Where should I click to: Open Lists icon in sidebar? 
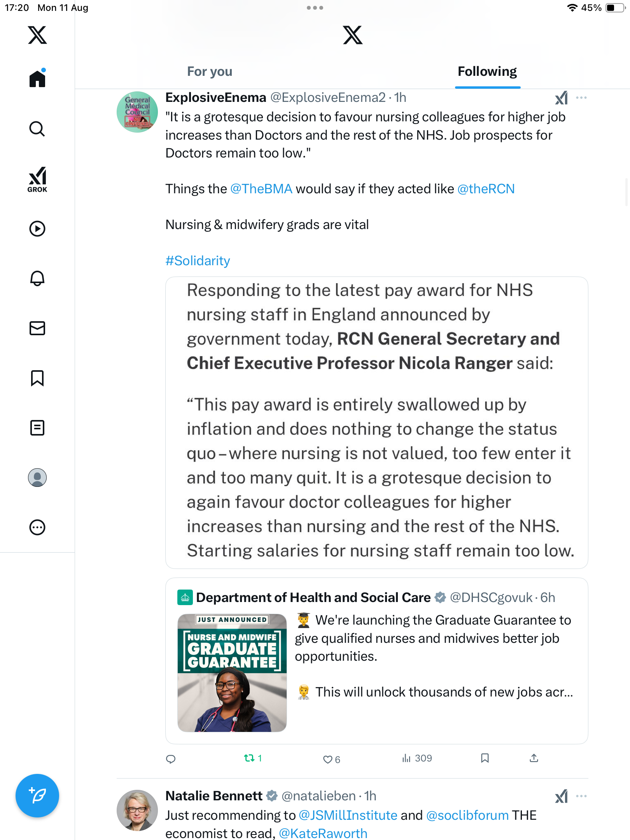37,428
